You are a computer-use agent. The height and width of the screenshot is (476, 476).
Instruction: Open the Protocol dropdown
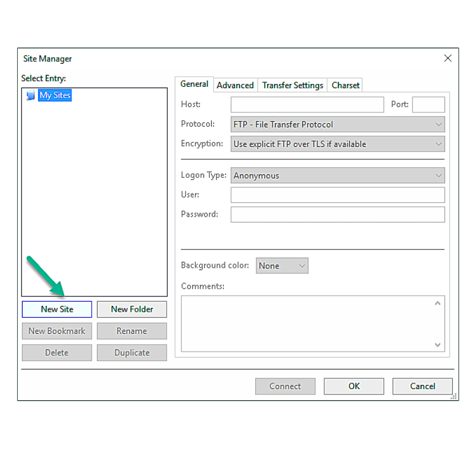click(x=439, y=124)
